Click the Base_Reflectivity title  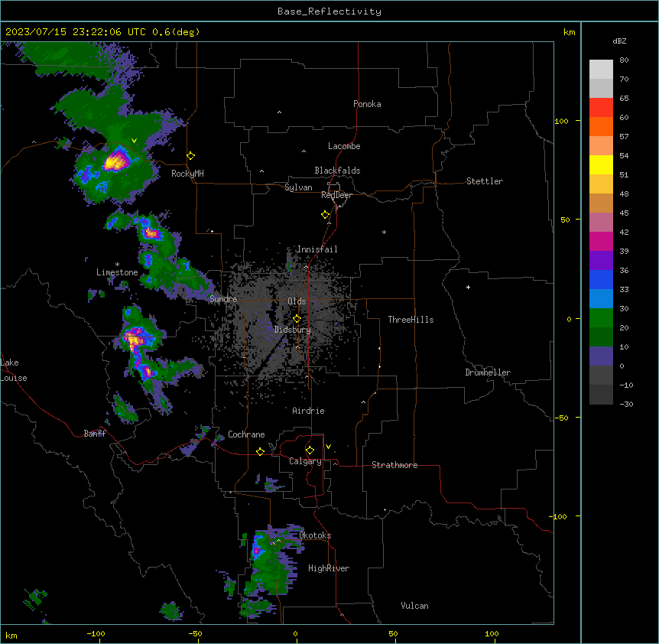329,11
